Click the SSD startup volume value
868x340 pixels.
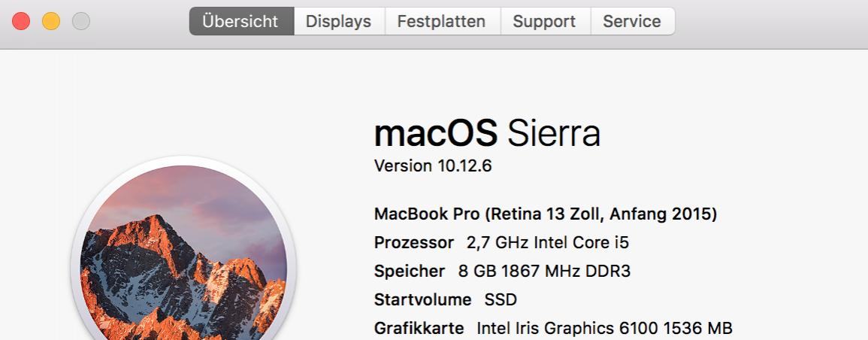coord(501,299)
